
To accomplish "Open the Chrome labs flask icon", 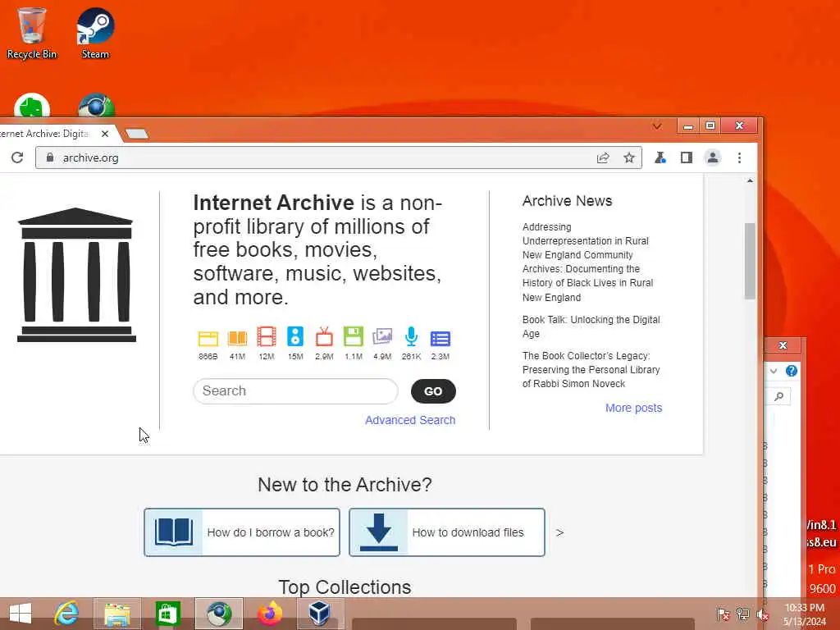I will pyautogui.click(x=660, y=157).
